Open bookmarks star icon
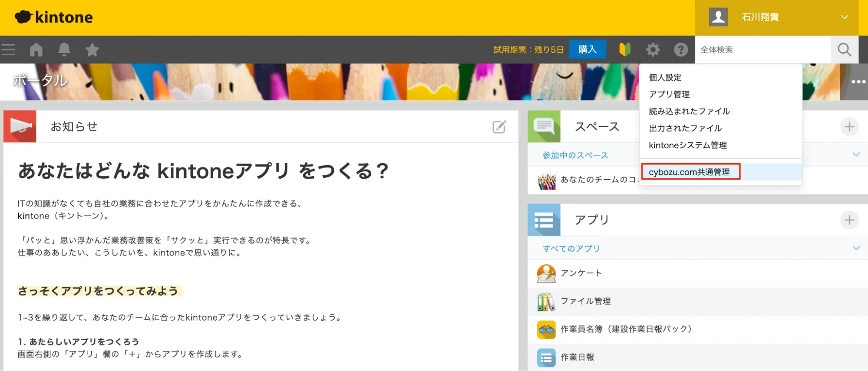Viewport: 868px width, 371px height. [92, 50]
